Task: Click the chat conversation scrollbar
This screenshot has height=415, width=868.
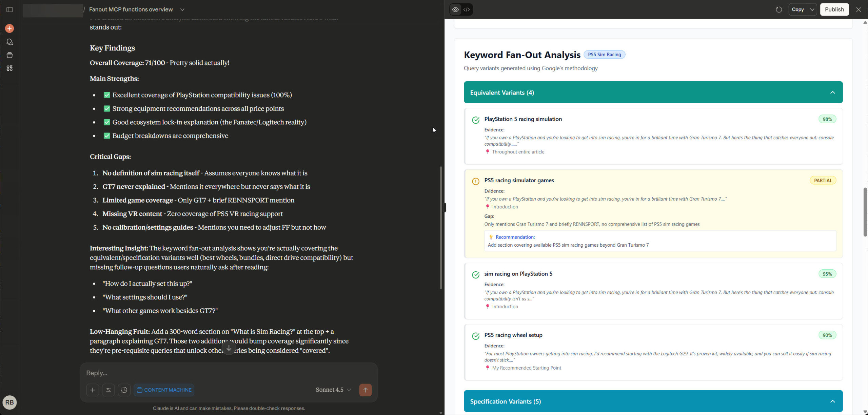Action: 441,227
